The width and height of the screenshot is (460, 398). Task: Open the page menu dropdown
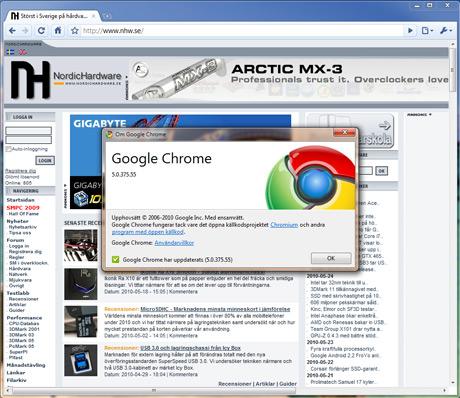tap(427, 31)
